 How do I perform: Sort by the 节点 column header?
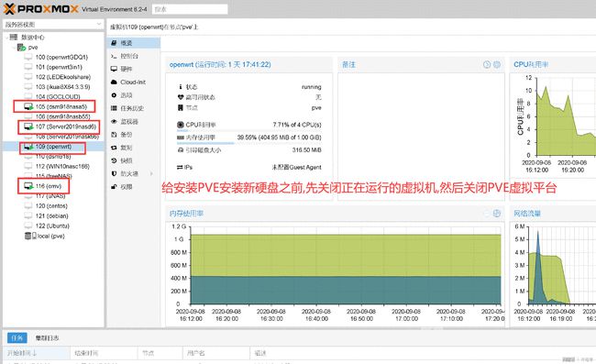[x=160, y=353]
